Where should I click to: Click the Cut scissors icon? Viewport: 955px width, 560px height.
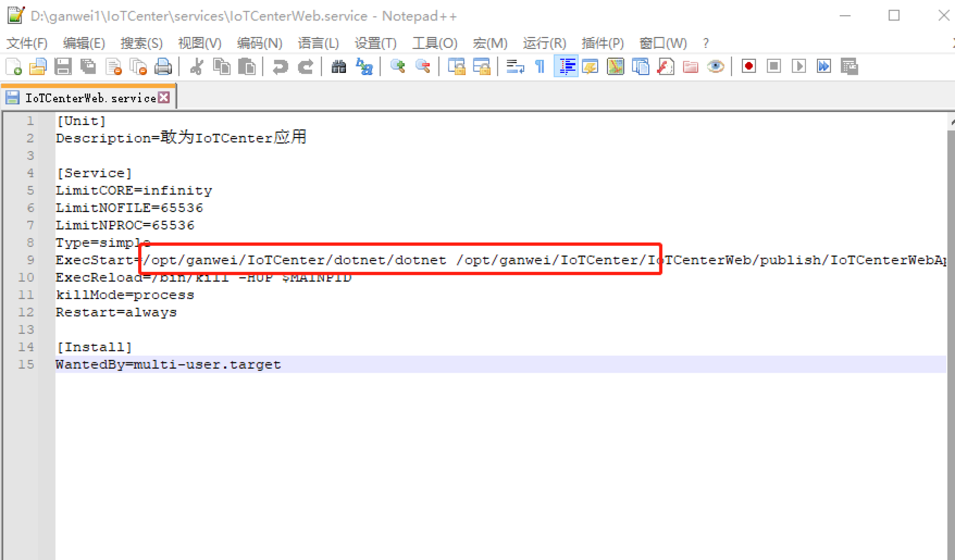(x=197, y=67)
